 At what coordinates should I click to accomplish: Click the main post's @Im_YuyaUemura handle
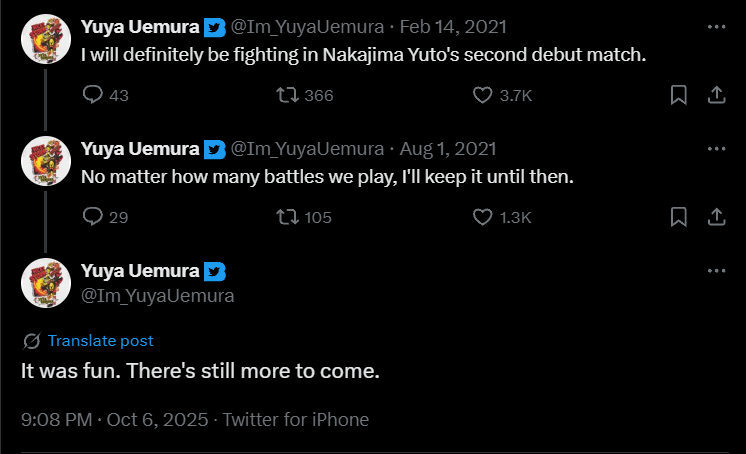[x=157, y=295]
